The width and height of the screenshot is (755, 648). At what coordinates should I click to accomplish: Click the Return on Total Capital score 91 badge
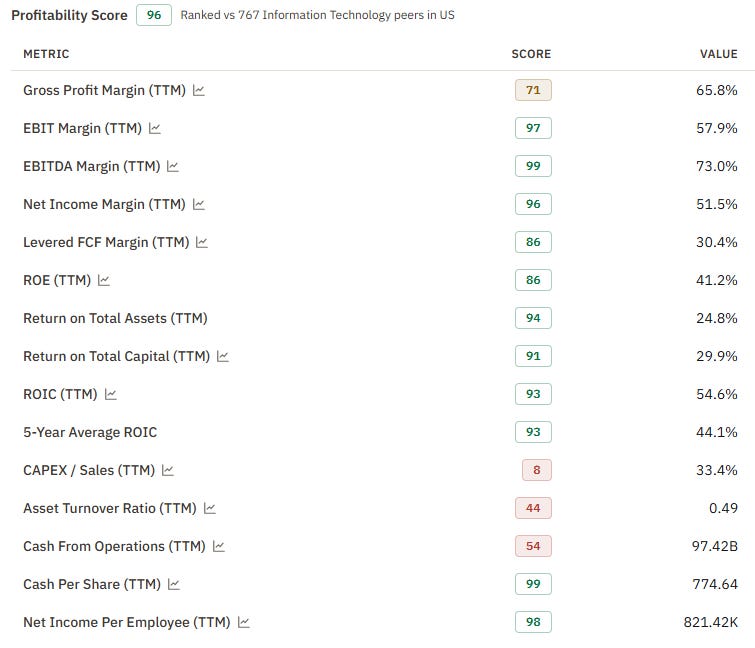tap(533, 356)
